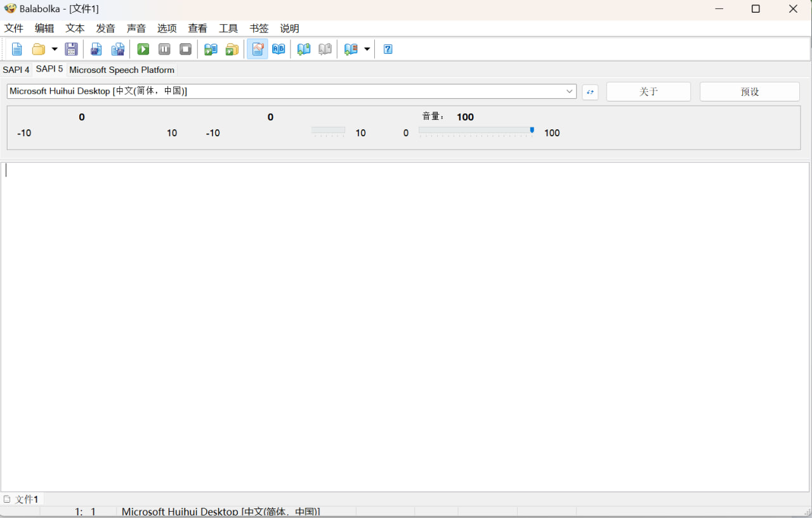The image size is (812, 518).
Task: Click the gray book with plus icon
Action: 325,49
